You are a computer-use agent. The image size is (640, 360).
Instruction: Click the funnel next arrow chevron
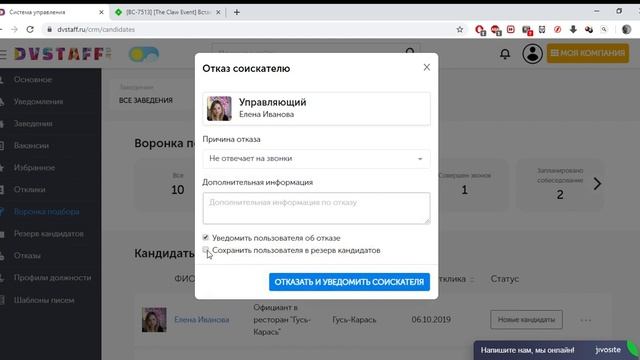597,184
